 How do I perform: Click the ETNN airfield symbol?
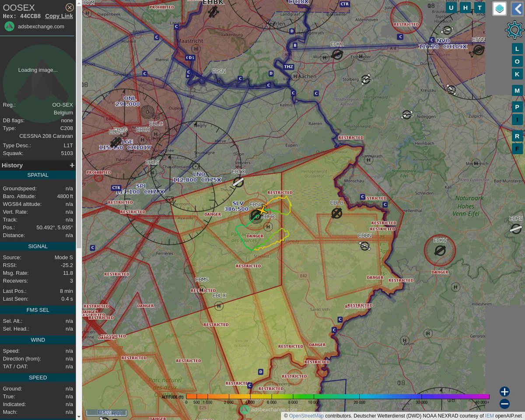[x=479, y=51]
